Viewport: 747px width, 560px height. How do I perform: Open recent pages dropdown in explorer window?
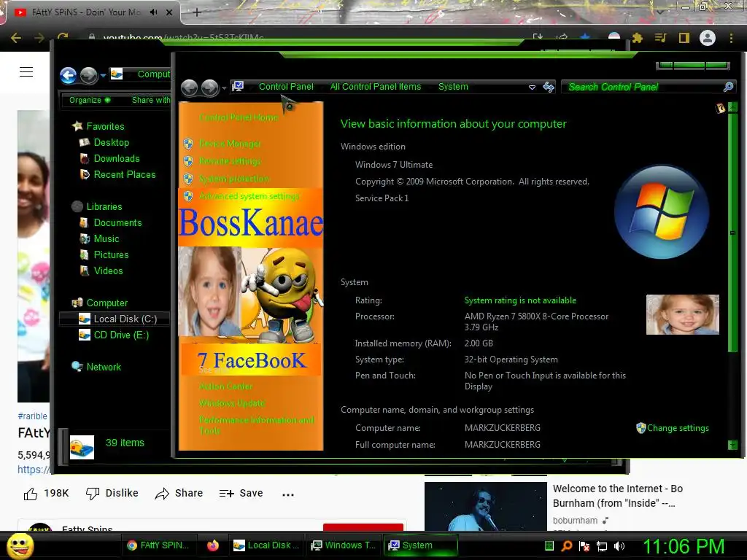(x=103, y=76)
